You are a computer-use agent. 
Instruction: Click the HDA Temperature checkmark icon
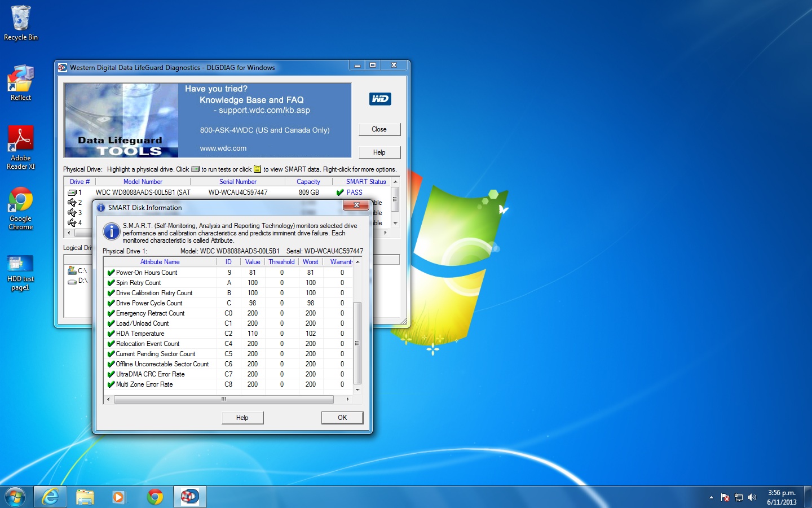111,334
